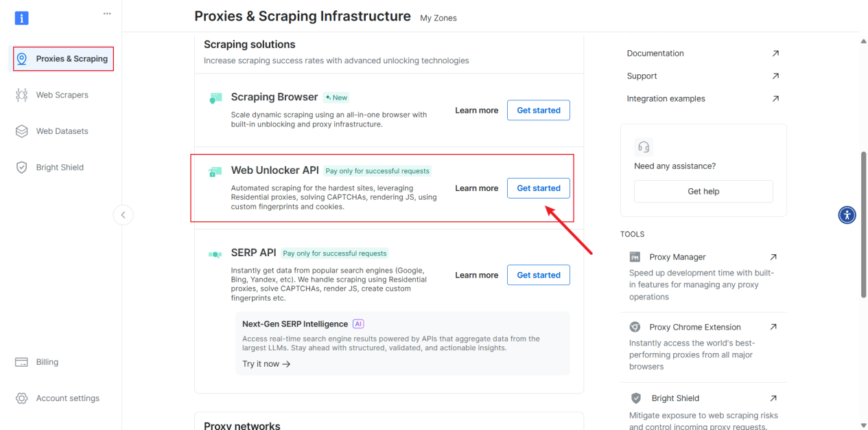Open Bright Shield in sidebar
The height and width of the screenshot is (430, 868).
coord(60,168)
